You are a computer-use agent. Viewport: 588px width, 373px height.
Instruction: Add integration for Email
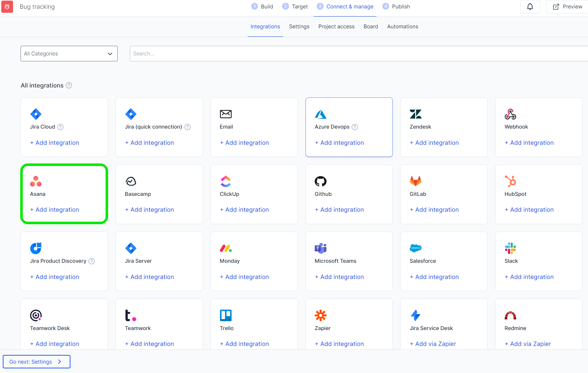(244, 143)
